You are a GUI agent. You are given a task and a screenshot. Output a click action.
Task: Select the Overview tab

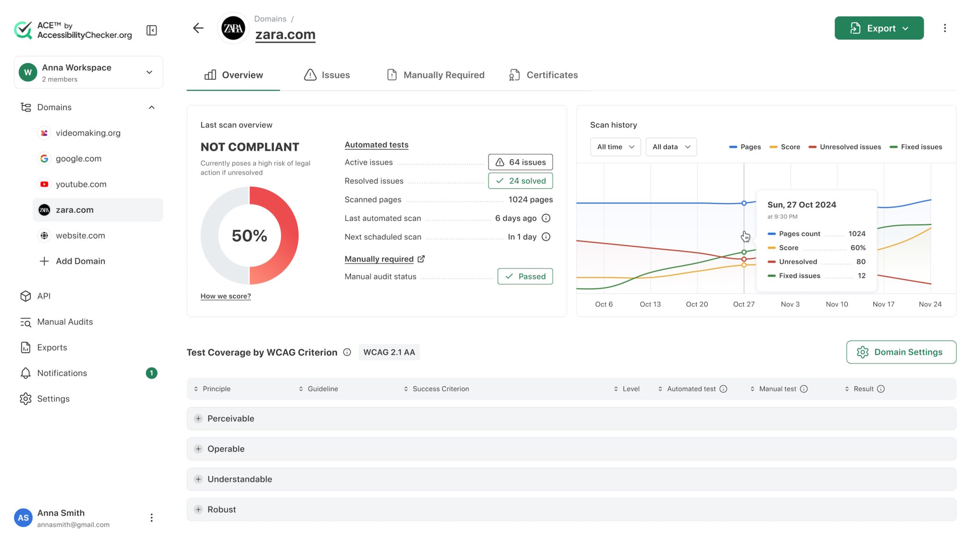point(234,75)
